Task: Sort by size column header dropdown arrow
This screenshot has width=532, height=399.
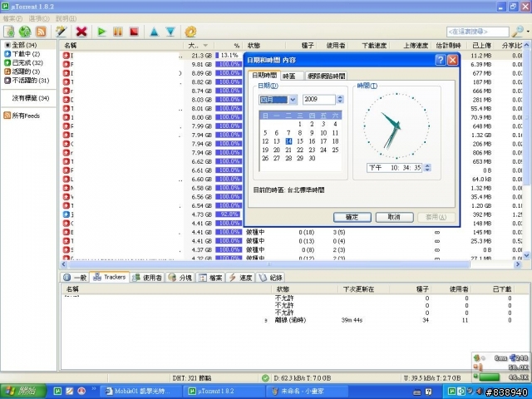Action: click(205, 46)
